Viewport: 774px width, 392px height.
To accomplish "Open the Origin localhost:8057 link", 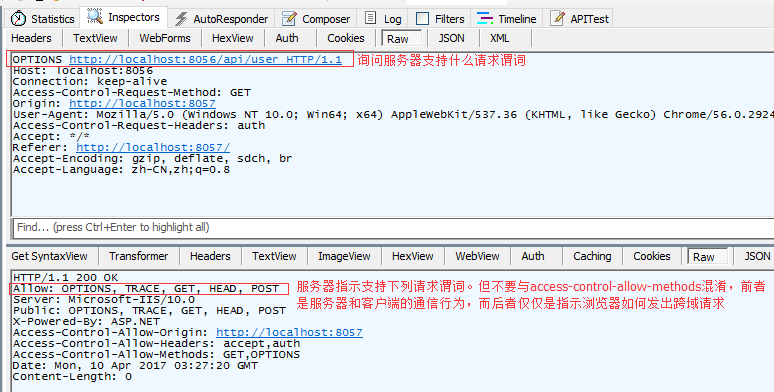I will [x=142, y=104].
